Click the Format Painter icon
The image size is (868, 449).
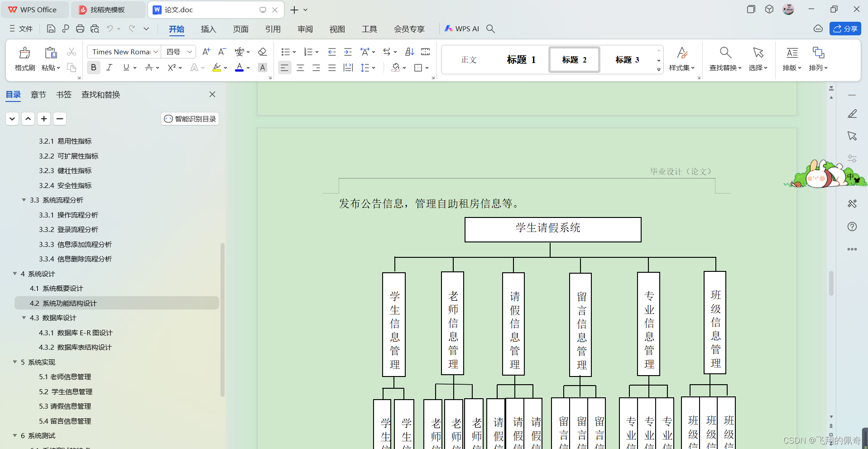pyautogui.click(x=25, y=53)
